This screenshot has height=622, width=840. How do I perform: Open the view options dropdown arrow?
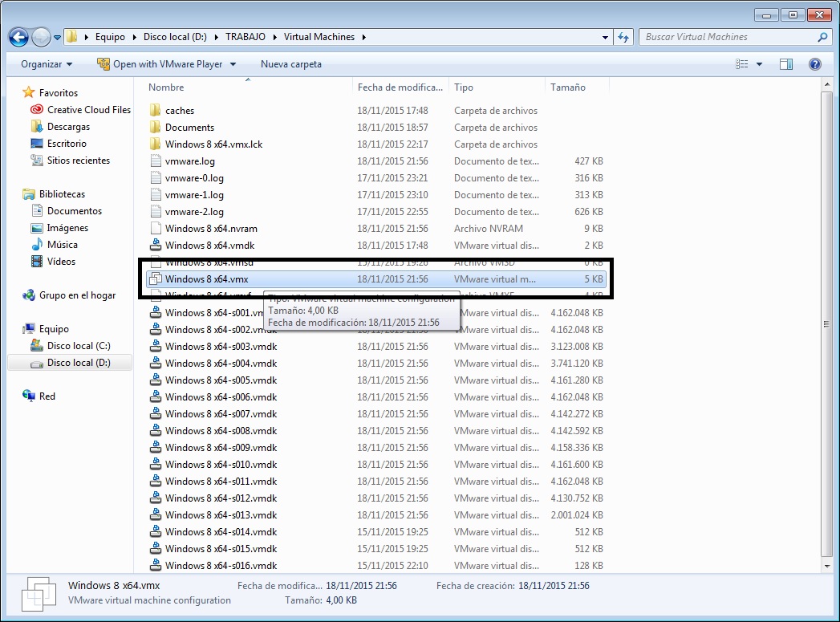click(759, 64)
